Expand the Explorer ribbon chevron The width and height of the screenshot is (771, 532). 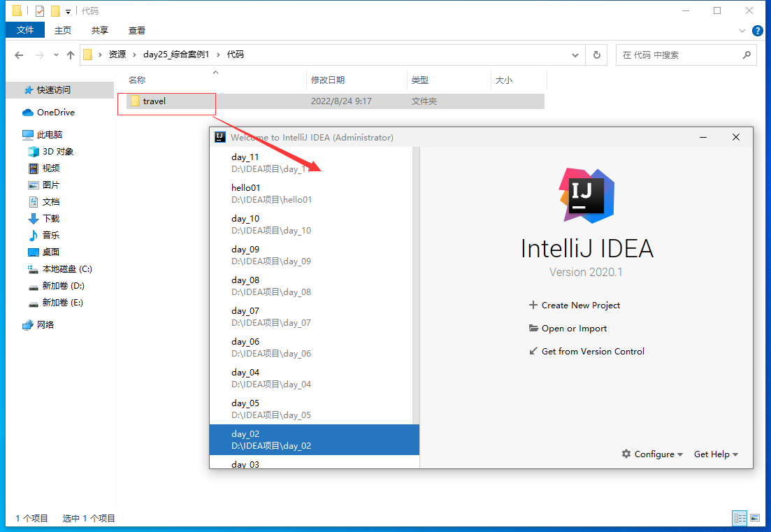pyautogui.click(x=742, y=31)
